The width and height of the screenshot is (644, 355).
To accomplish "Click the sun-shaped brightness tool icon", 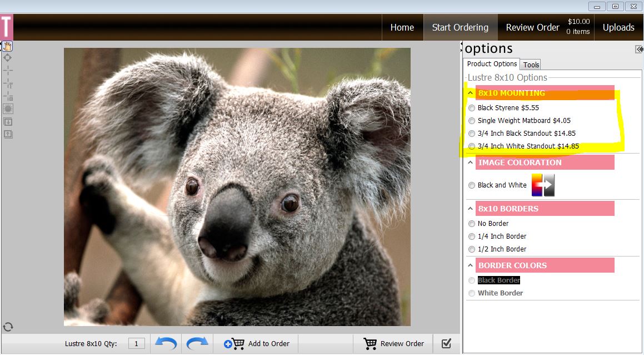I will [8, 109].
